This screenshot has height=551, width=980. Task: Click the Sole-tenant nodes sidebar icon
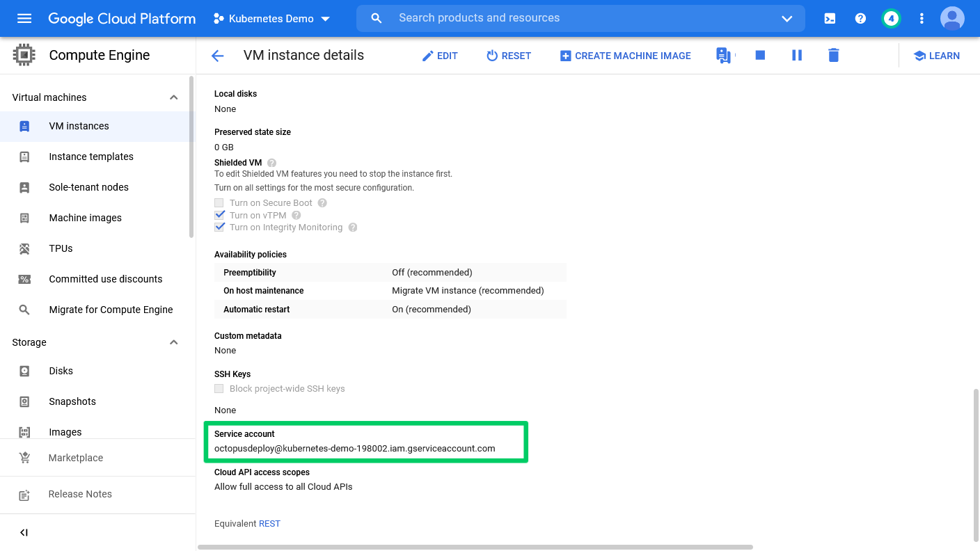point(24,187)
